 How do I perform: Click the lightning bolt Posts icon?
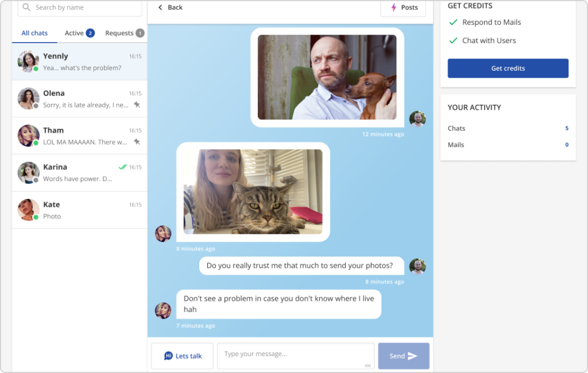pyautogui.click(x=393, y=7)
